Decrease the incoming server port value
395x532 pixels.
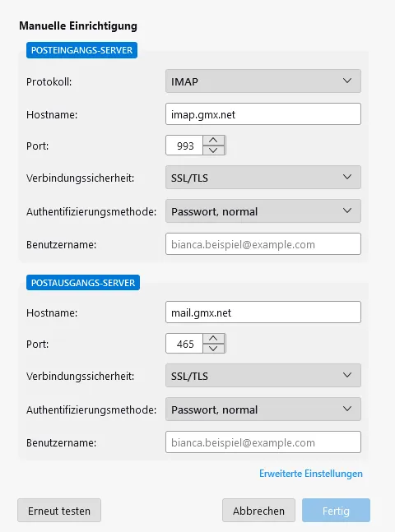[x=213, y=150]
